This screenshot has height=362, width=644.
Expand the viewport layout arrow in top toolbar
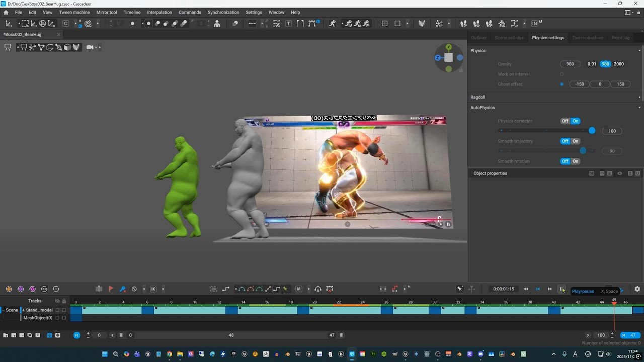pyautogui.click(x=408, y=24)
